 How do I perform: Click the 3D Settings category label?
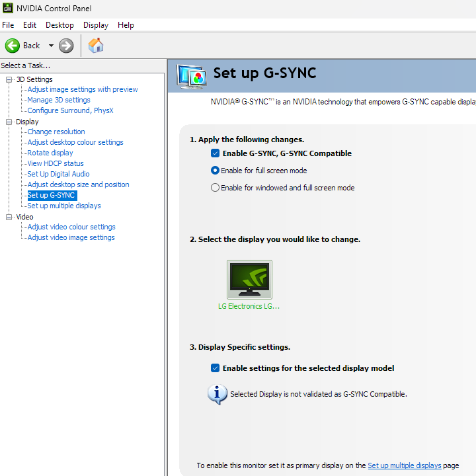34,79
